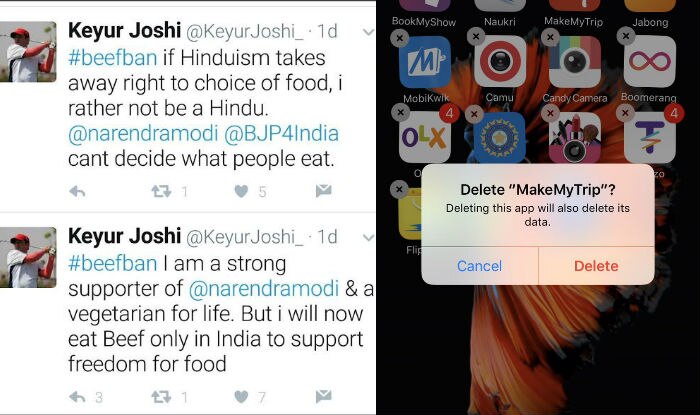The width and height of the screenshot is (700, 415).
Task: View Keyur Joshi's avatar on first tweet
Action: coord(28,52)
